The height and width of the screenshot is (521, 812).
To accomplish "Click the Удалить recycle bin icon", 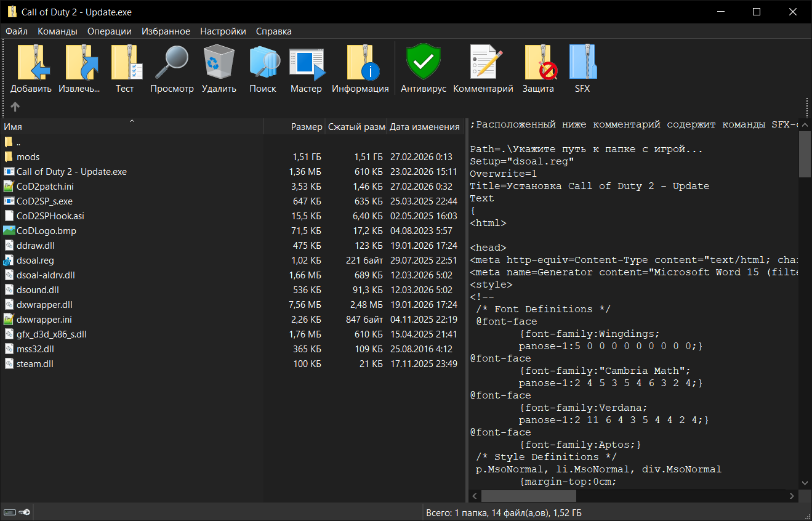I will click(x=219, y=62).
